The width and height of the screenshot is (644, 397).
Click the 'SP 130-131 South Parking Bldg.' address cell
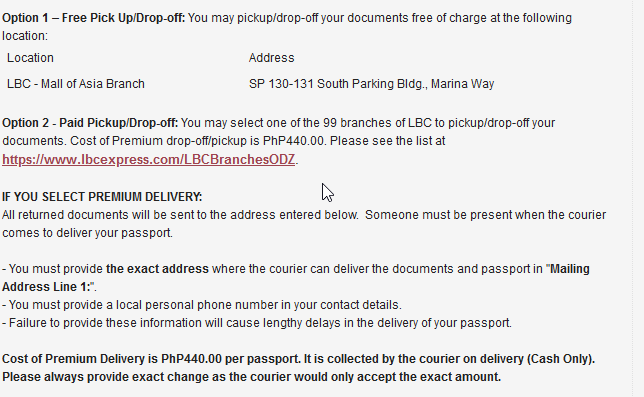[371, 84]
